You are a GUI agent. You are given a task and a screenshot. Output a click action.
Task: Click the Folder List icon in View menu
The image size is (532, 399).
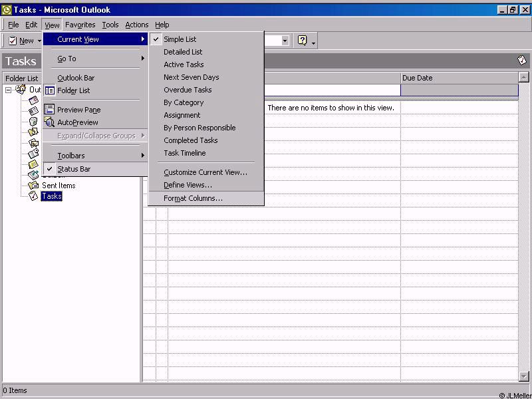coord(50,90)
